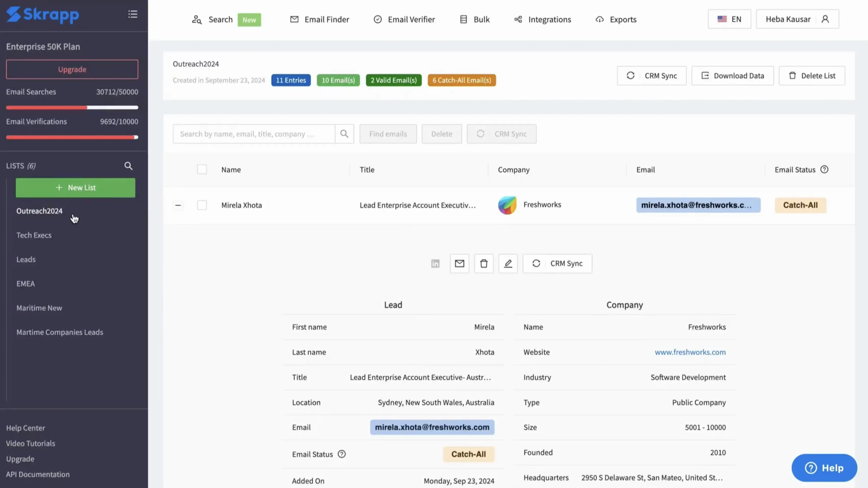Image resolution: width=868 pixels, height=488 pixels.
Task: Select the EMEA list
Action: tap(26, 284)
